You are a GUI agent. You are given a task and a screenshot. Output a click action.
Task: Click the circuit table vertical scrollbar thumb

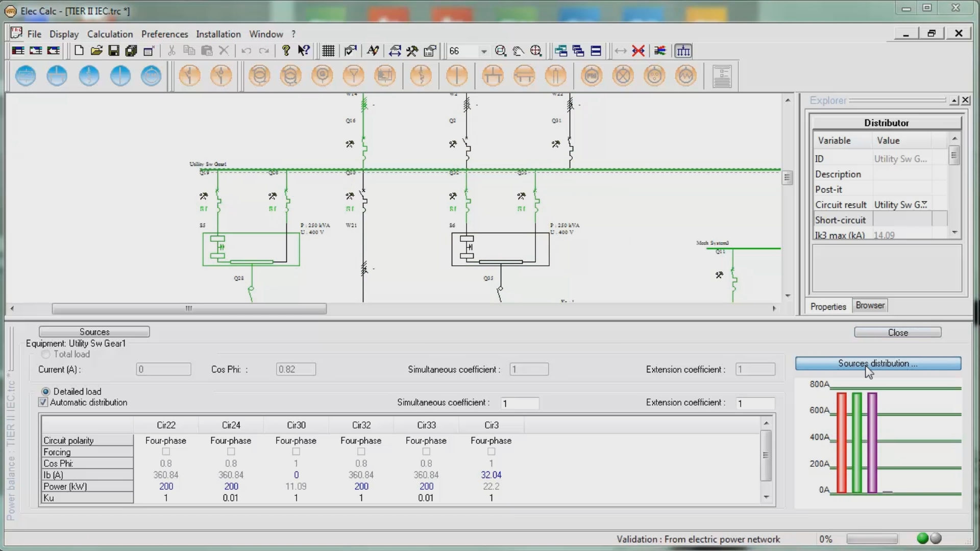pos(766,455)
